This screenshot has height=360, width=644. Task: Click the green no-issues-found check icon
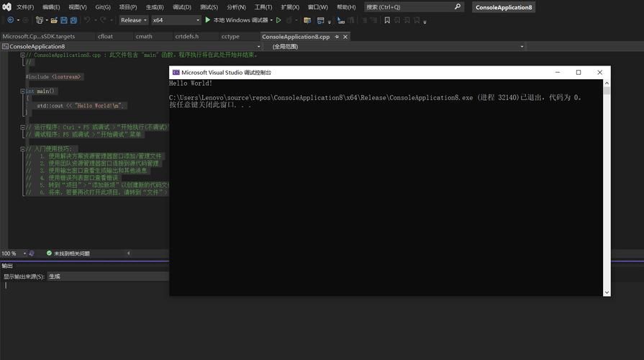pos(49,253)
